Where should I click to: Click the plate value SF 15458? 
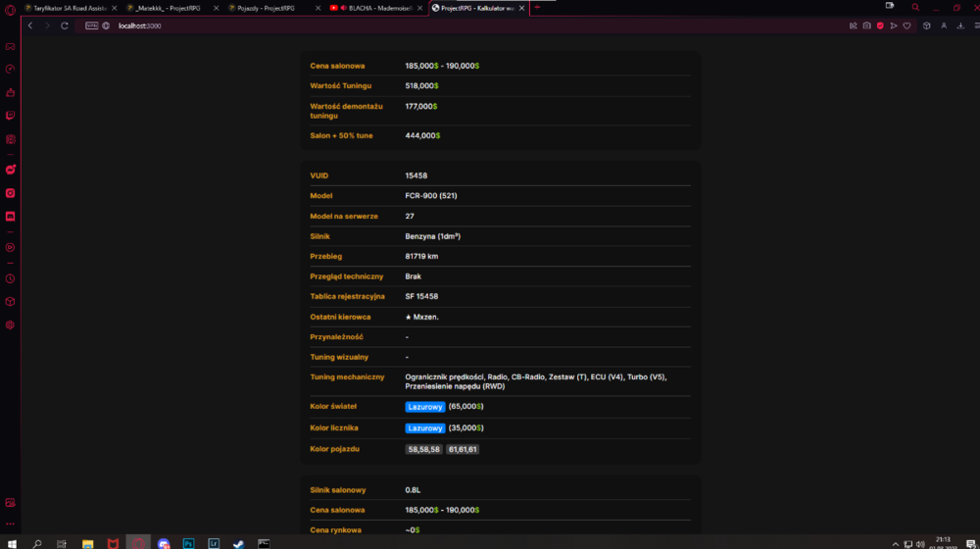[x=421, y=296]
